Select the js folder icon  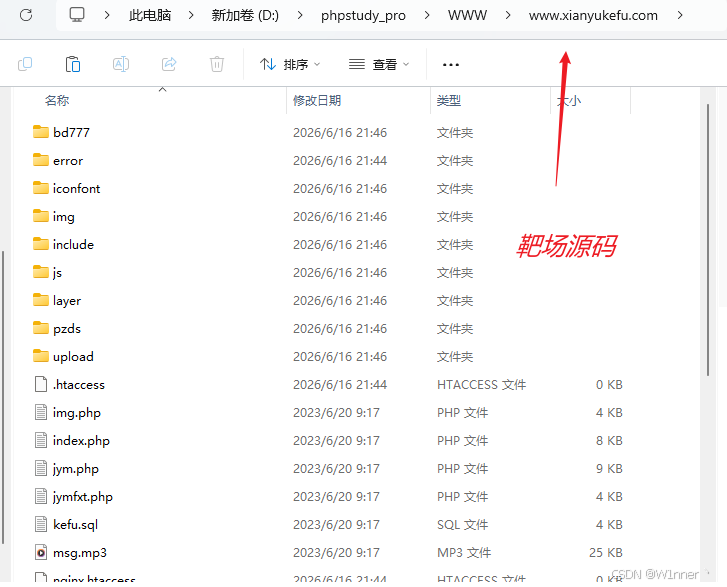point(41,272)
